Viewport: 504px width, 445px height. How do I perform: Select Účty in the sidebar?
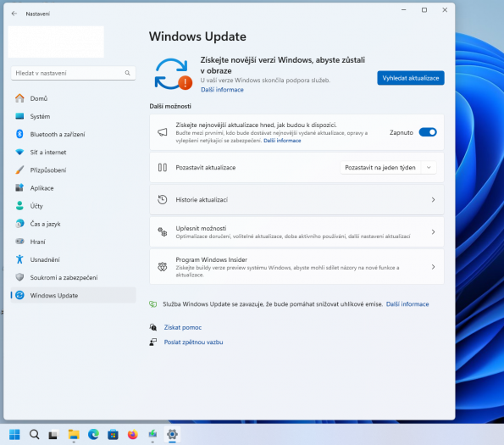(x=74, y=205)
